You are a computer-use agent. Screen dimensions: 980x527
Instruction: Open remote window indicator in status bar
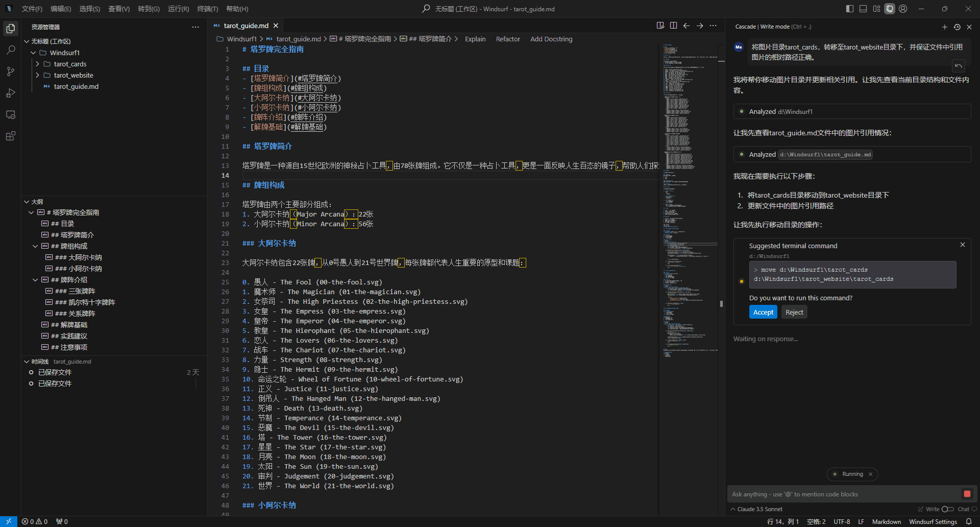coord(9,521)
